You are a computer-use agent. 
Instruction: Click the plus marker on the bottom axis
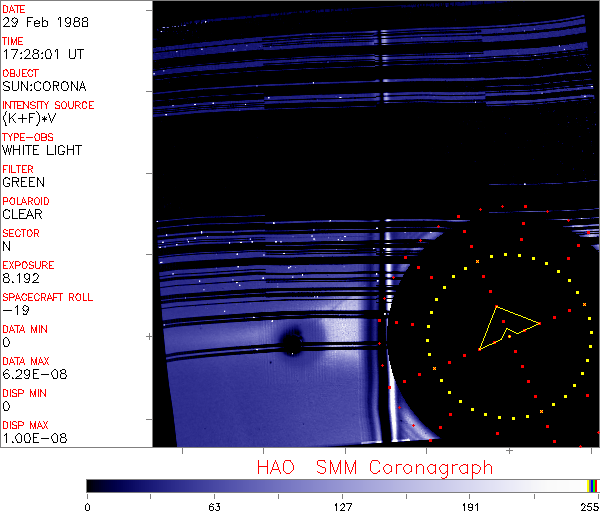tap(509, 451)
